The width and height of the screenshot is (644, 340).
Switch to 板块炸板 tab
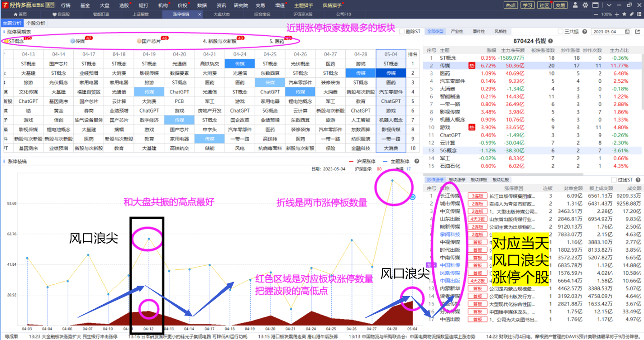[479, 180]
